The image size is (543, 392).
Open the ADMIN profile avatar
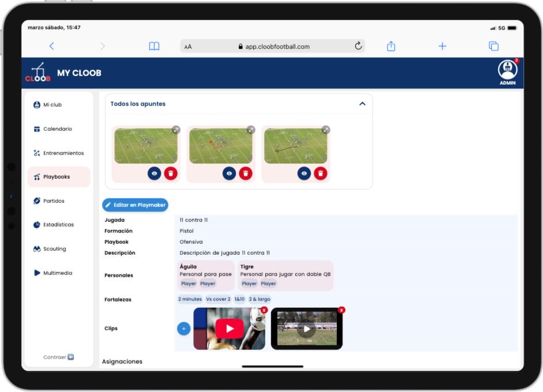(x=507, y=70)
